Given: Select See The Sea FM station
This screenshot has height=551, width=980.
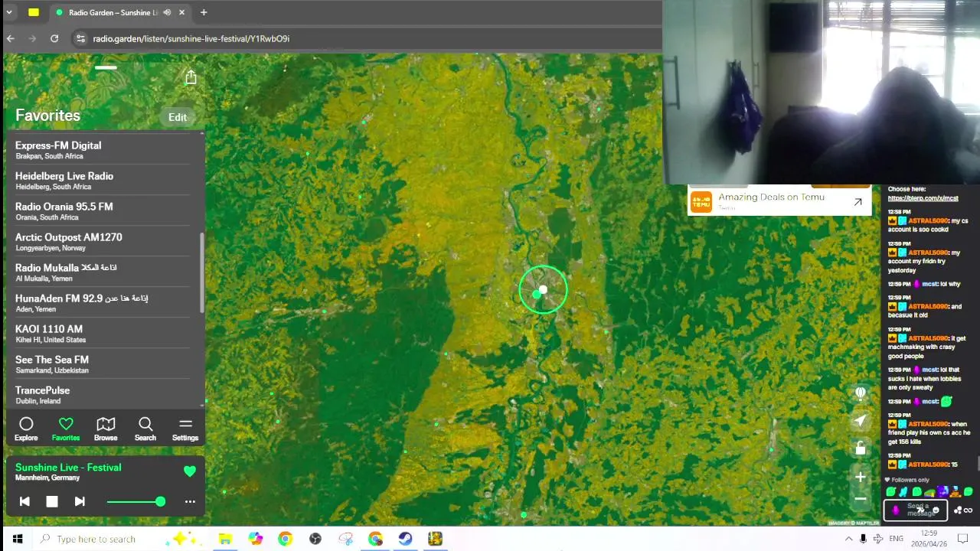Looking at the screenshot, I should tap(103, 364).
